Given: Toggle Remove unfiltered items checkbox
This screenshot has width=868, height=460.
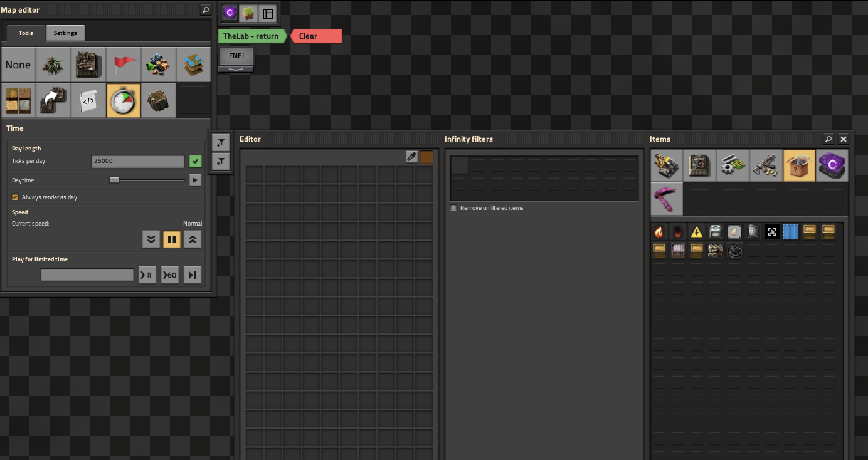Looking at the screenshot, I should [x=453, y=208].
